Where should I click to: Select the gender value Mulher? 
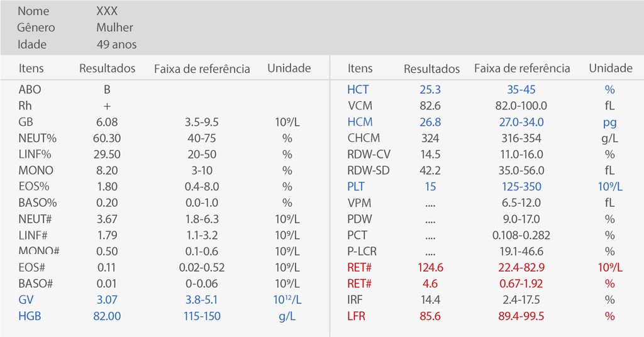click(x=114, y=28)
